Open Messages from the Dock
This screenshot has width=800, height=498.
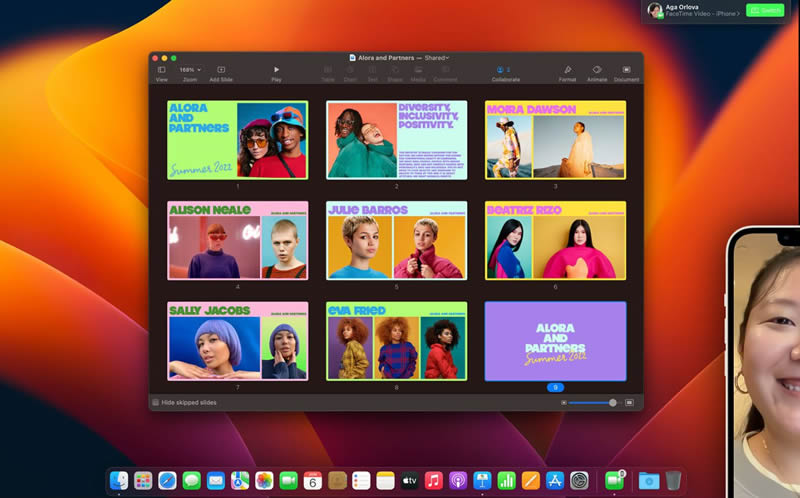(191, 481)
